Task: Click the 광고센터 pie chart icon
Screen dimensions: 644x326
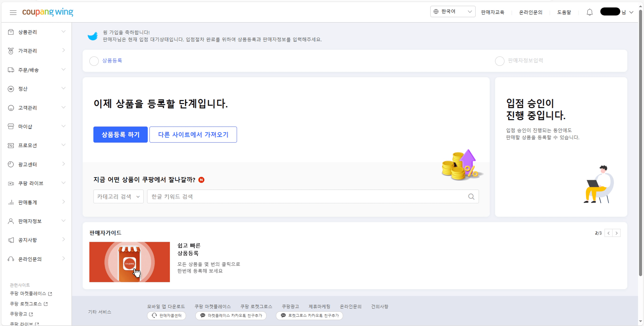Action: [11, 164]
